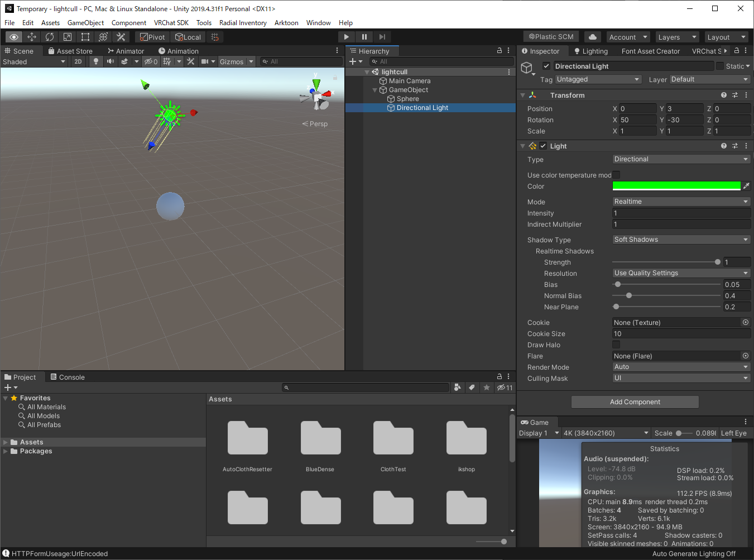Open Light component preset icon
The height and width of the screenshot is (560, 754).
[x=735, y=146]
